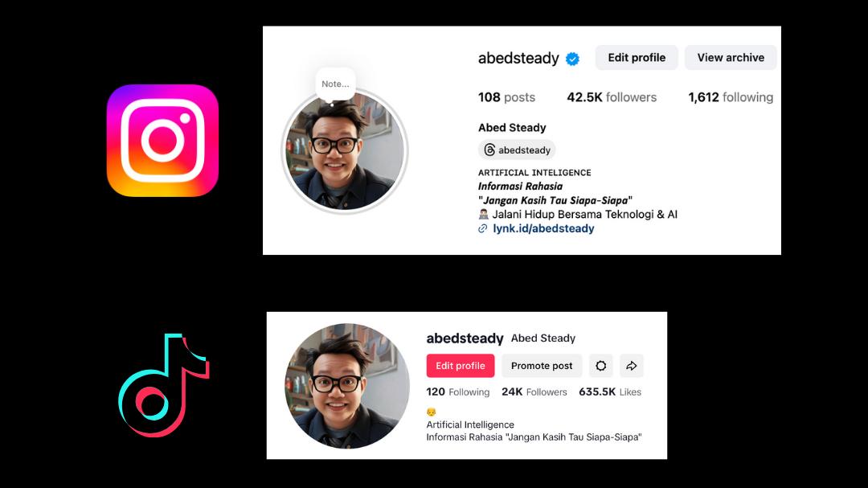Click the red TikTok Edit profile button

pos(460,366)
